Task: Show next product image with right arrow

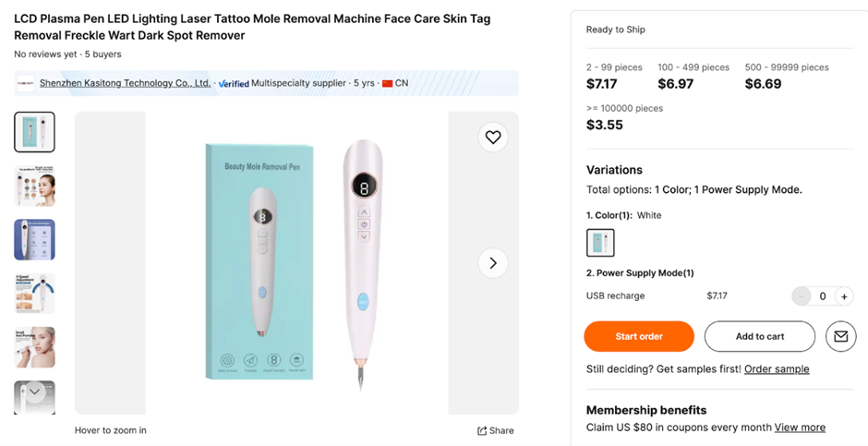Action: (x=493, y=263)
